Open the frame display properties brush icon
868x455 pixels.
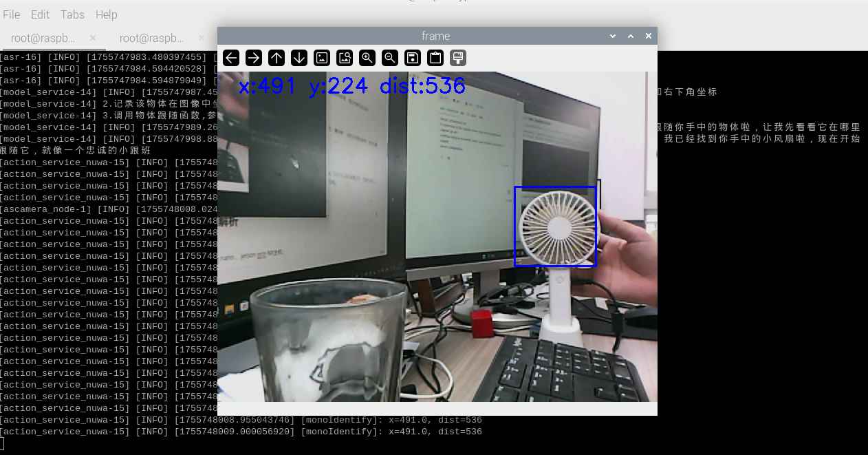458,58
